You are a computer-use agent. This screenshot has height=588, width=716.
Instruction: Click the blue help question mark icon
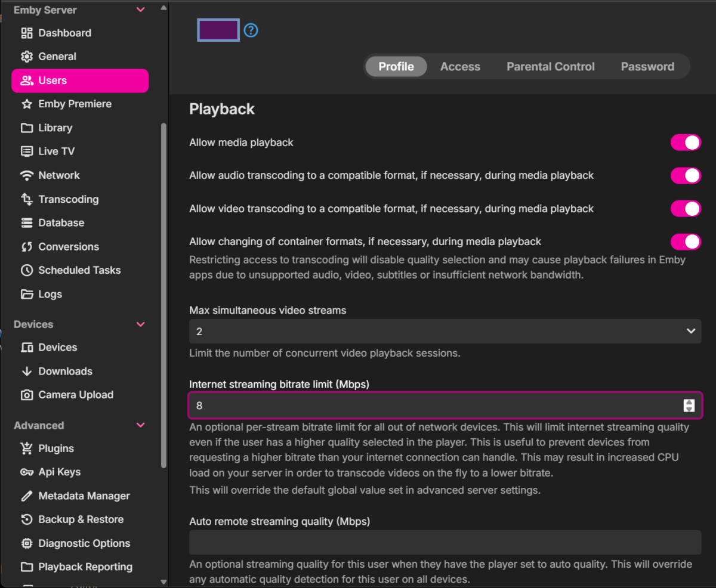pyautogui.click(x=251, y=30)
